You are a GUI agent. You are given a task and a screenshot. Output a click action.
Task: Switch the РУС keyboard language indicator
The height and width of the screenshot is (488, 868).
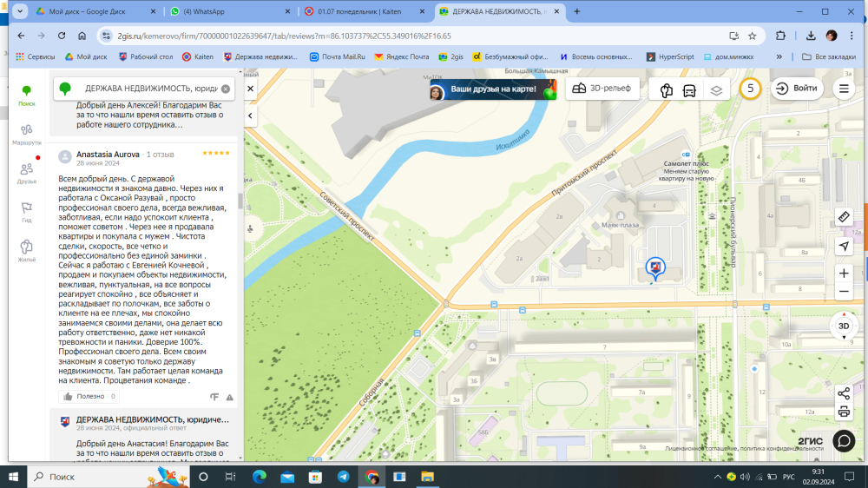click(789, 477)
